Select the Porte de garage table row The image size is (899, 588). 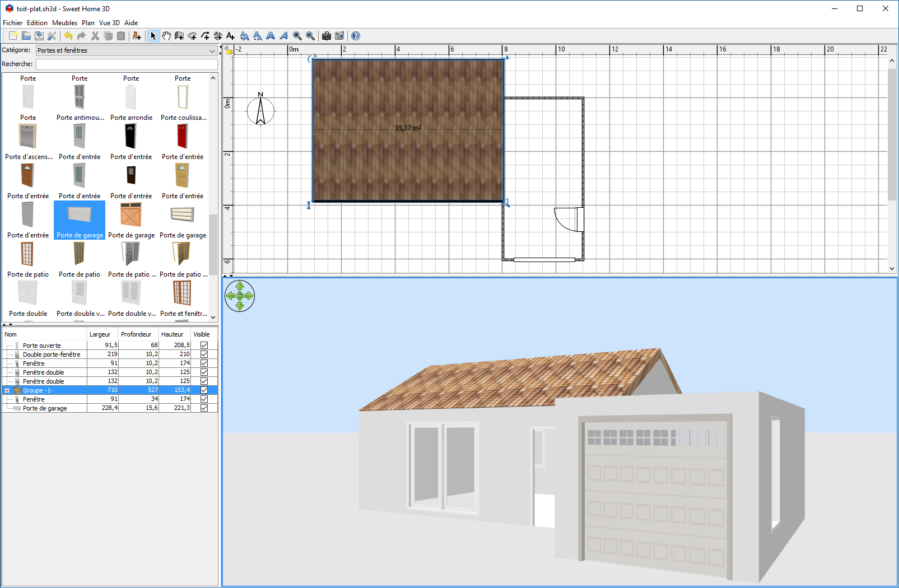[110, 408]
